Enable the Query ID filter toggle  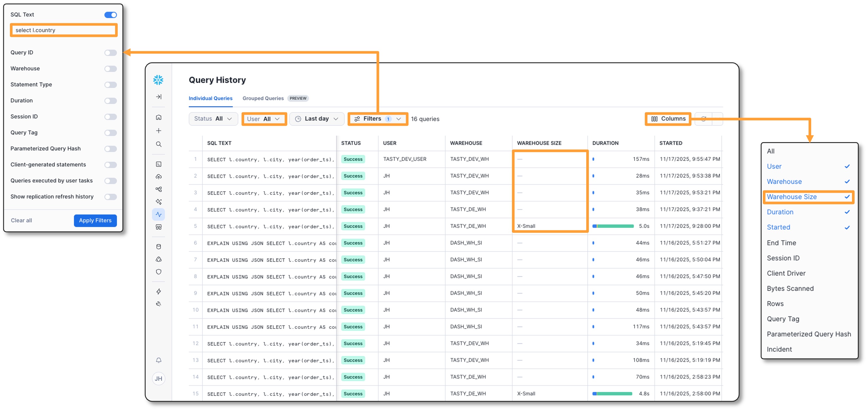[x=110, y=52]
